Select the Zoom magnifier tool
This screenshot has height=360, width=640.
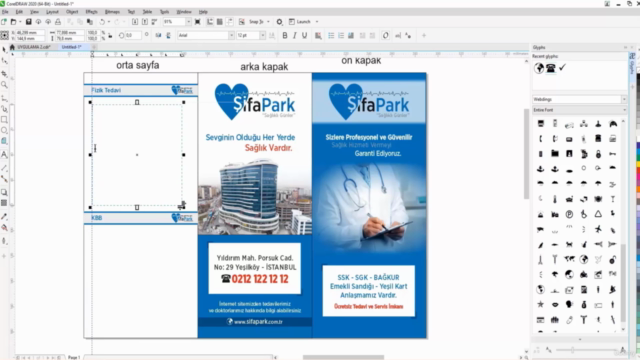tap(4, 84)
